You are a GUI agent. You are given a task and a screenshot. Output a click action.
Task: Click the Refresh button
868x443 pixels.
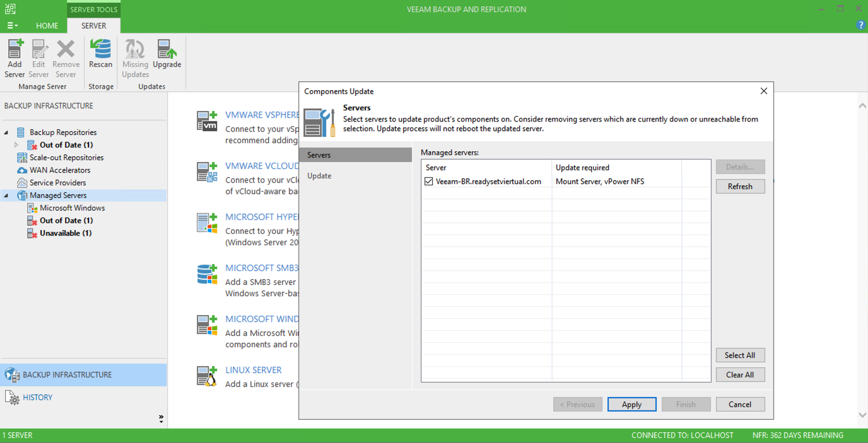point(740,187)
